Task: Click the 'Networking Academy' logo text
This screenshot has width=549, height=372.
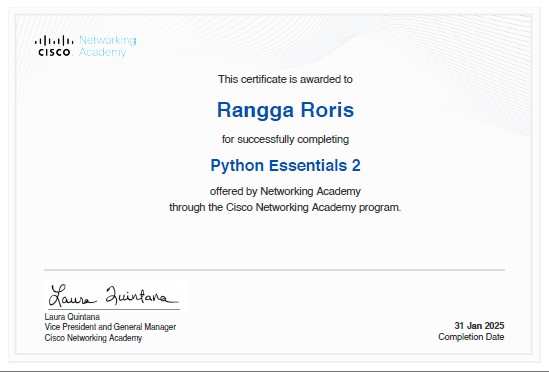Action: pyautogui.click(x=107, y=46)
